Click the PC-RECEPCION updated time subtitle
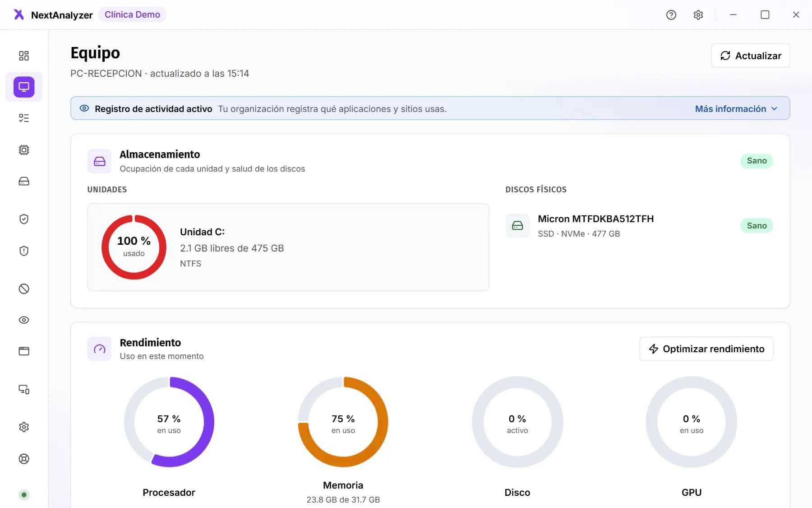812x508 pixels. point(160,74)
